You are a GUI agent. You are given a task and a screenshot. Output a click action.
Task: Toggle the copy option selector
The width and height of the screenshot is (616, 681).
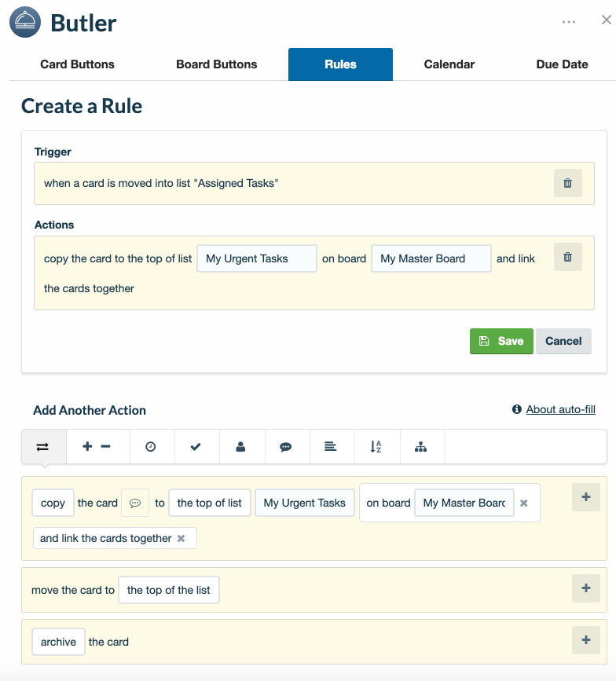point(53,503)
